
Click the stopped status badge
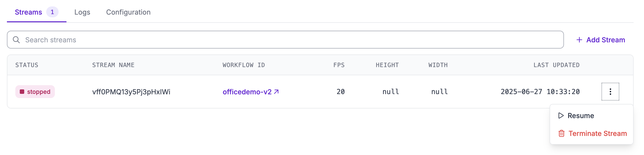(35, 92)
